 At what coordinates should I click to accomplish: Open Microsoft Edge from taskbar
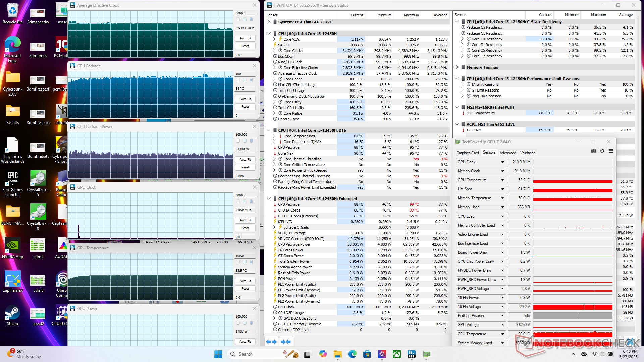pos(352,354)
